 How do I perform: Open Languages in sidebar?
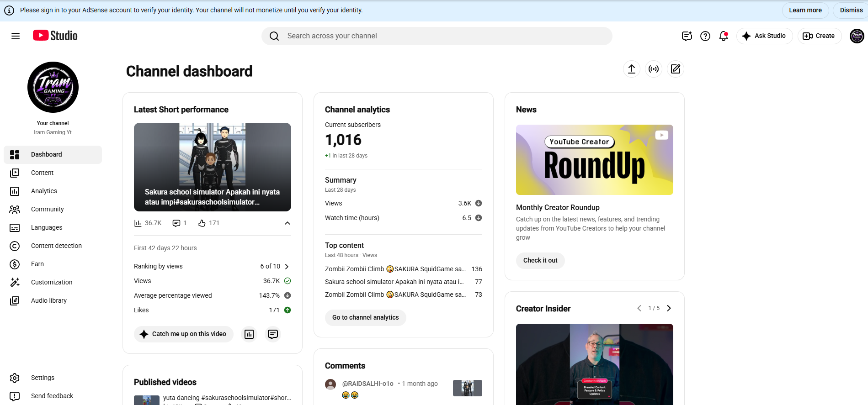(x=53, y=228)
